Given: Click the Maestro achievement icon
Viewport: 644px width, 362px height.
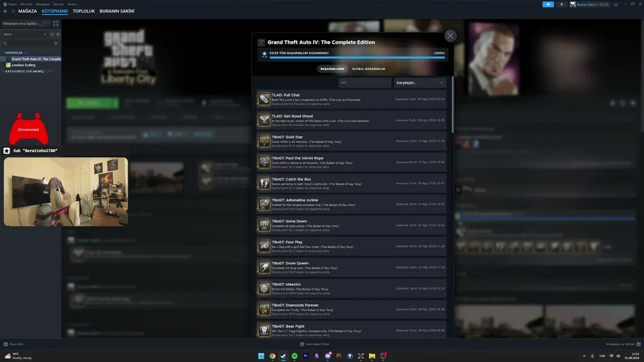Looking at the screenshot, I should 264,289.
